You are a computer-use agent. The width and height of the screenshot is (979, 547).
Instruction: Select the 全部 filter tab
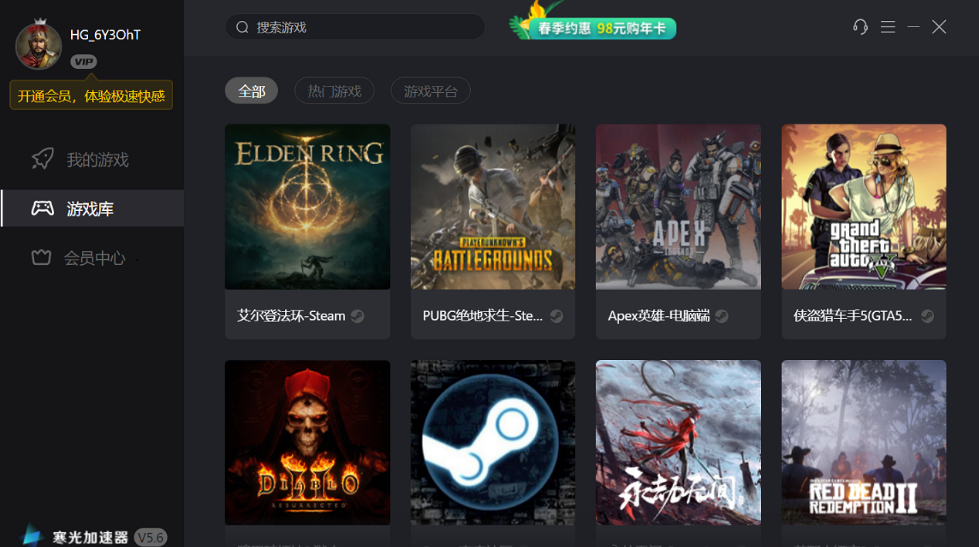[x=252, y=91]
